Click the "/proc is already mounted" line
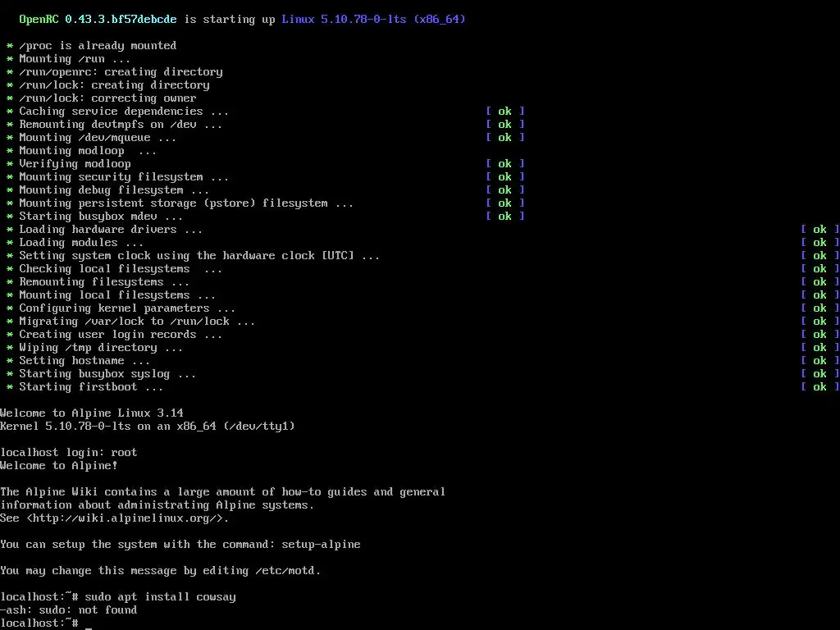 click(x=98, y=46)
